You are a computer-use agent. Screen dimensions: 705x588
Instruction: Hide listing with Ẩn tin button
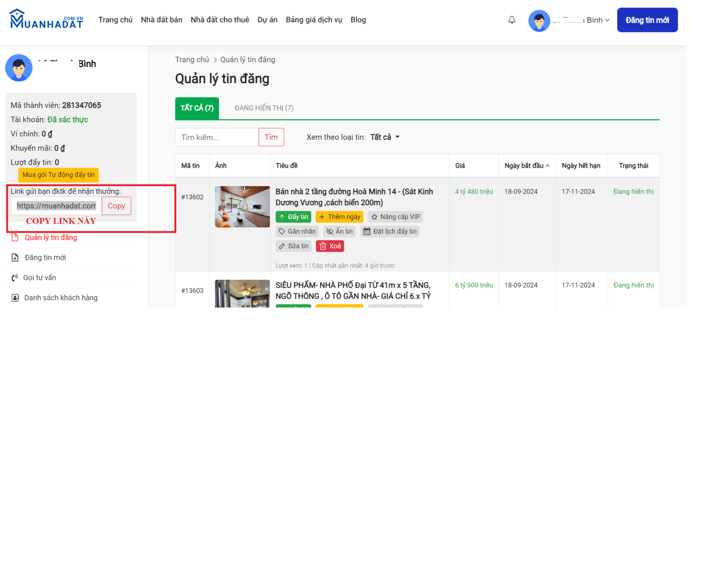coord(339,232)
